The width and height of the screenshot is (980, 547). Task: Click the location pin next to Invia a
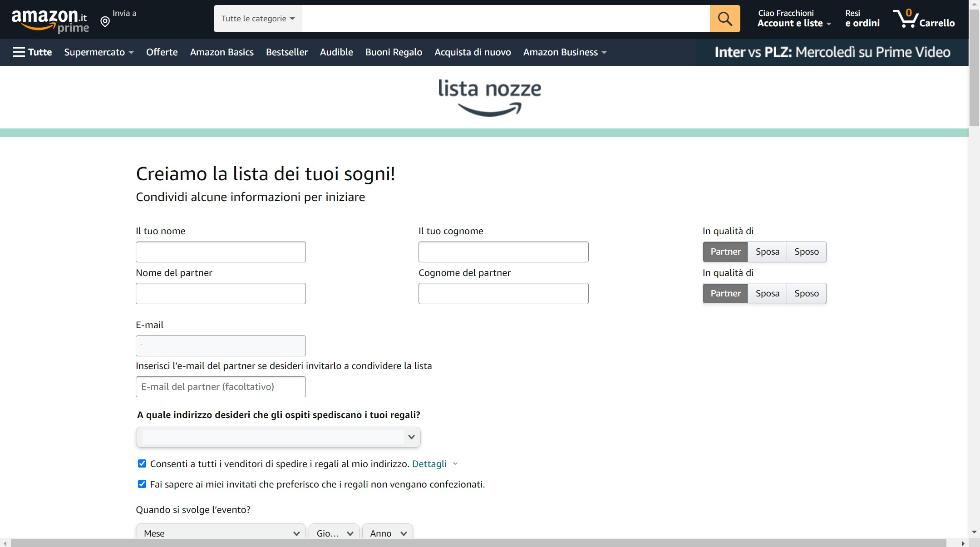tap(105, 22)
